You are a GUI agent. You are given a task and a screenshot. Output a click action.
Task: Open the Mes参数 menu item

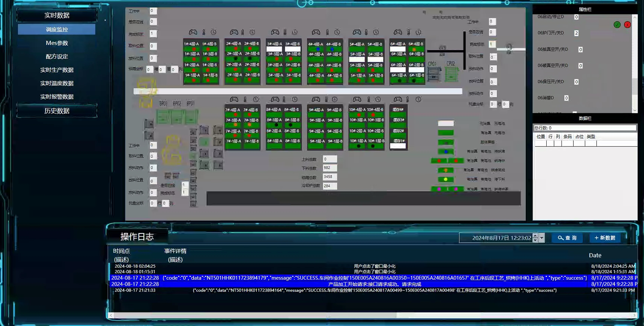[57, 43]
